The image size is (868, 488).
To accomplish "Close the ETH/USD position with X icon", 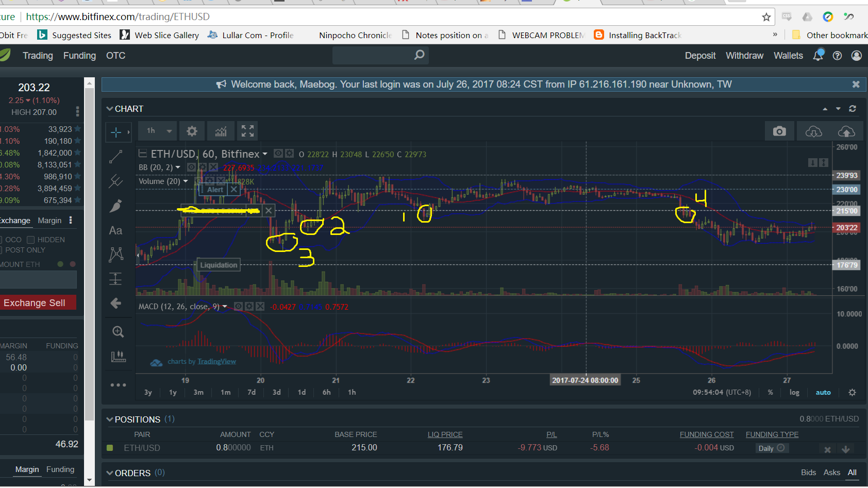I will coord(827,449).
